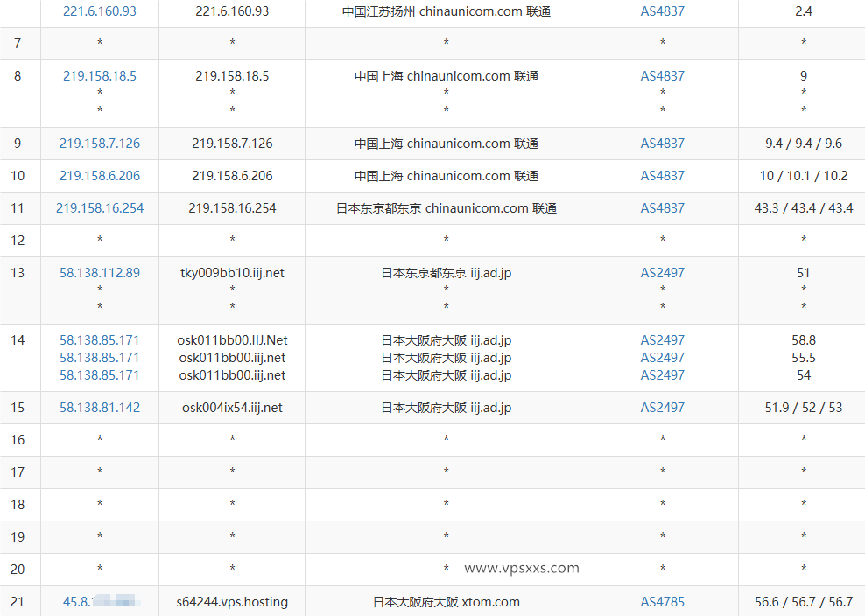Select hostname osk011bb00.IIJ.Net
The width and height of the screenshot is (865, 616).
click(232, 340)
